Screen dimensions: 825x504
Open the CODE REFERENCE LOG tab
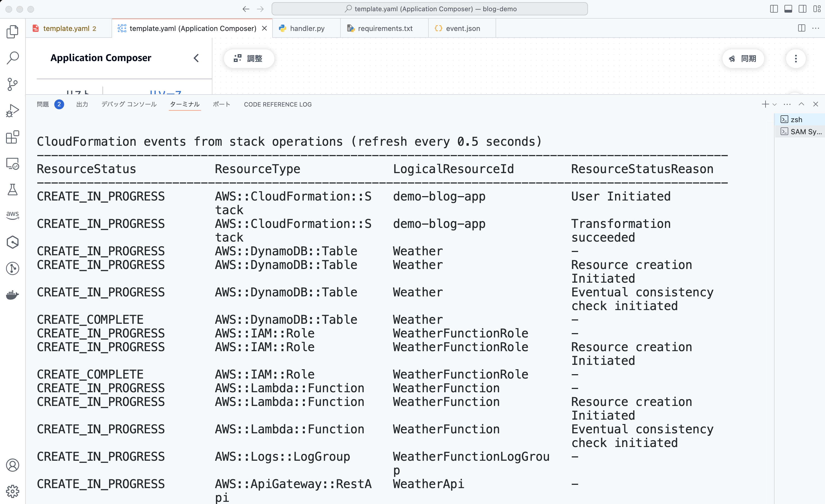coord(278,104)
